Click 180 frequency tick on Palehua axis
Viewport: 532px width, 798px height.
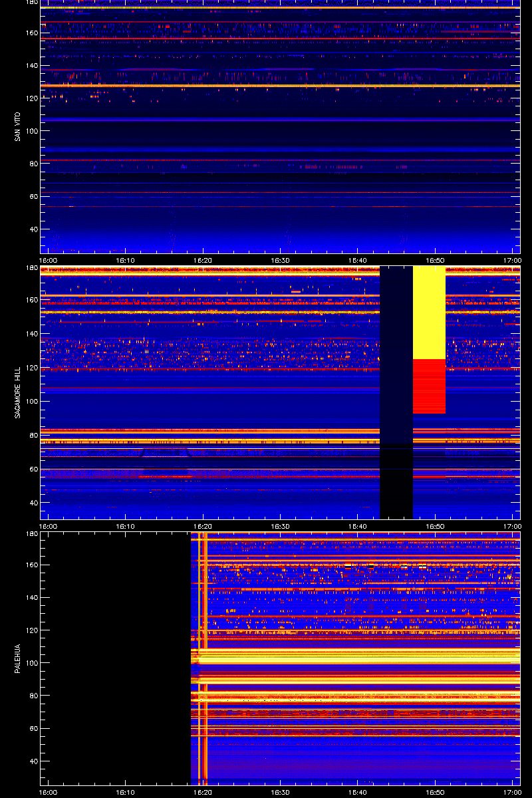pos(31,535)
